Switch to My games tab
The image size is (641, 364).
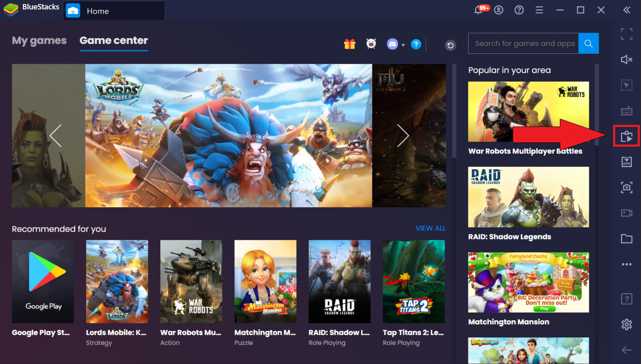coord(39,41)
